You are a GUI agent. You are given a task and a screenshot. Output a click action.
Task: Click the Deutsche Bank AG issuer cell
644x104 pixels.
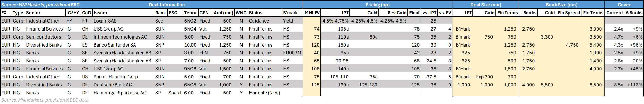[113, 85]
